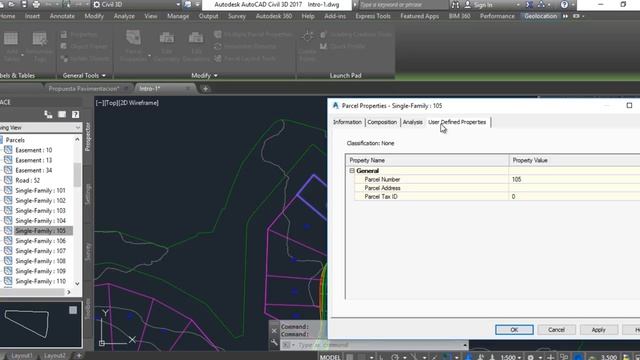The image size is (640, 360).
Task: Expand the Modify panel dropdown
Action: click(216, 76)
